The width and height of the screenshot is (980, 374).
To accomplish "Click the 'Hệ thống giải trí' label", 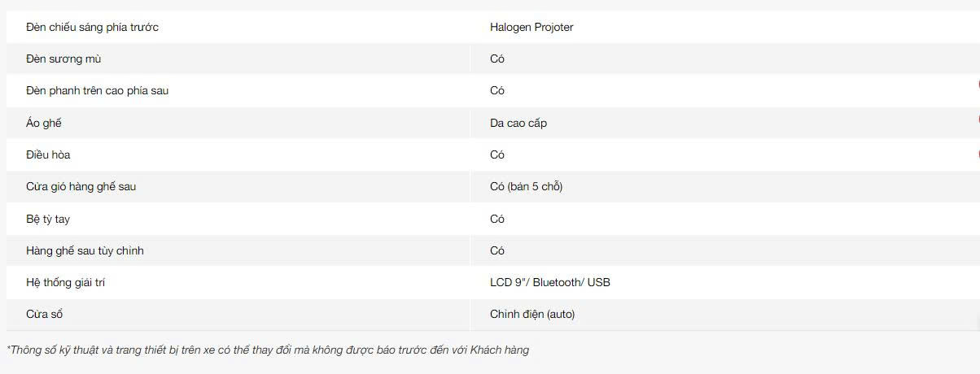I will tap(65, 282).
